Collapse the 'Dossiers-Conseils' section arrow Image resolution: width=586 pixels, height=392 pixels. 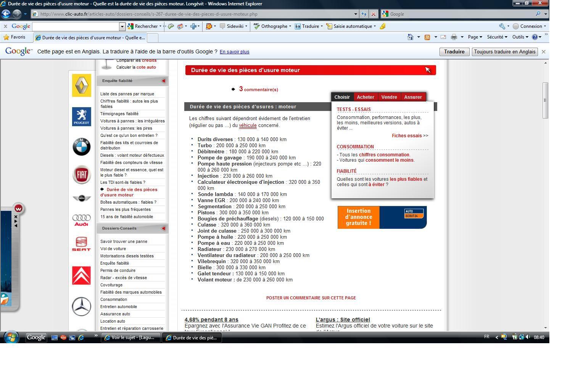click(x=163, y=228)
